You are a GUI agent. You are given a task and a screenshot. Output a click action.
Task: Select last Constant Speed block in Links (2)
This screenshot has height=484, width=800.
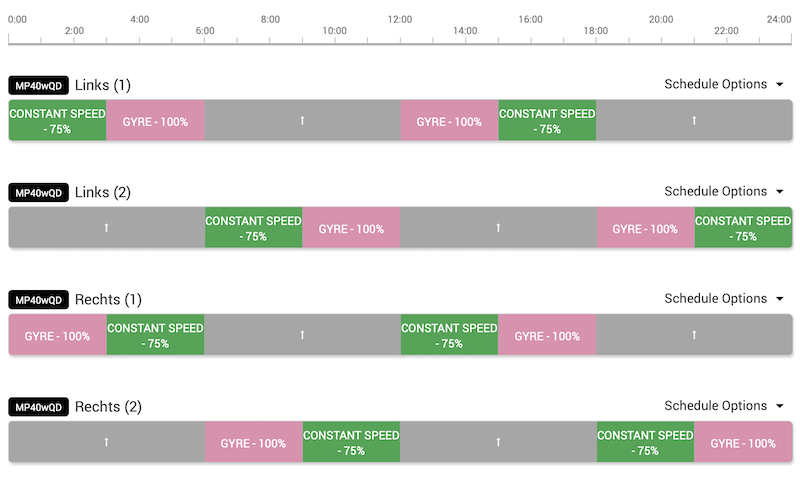[x=743, y=228]
